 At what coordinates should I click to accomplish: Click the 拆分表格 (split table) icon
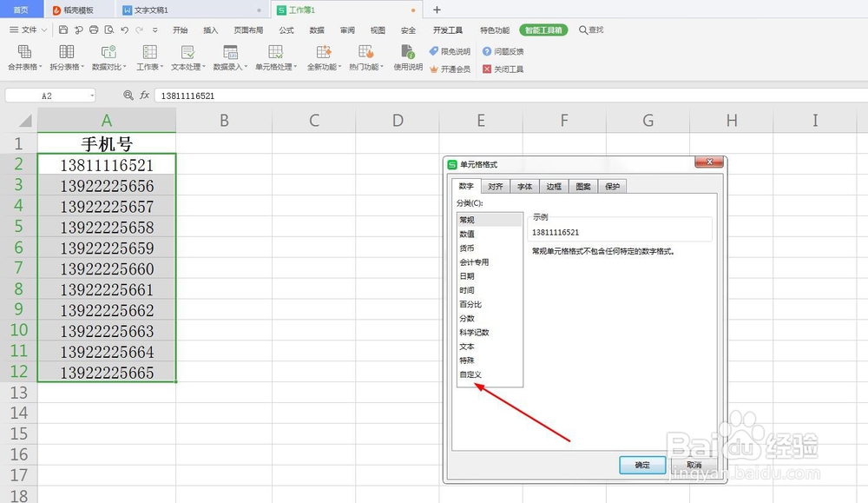[x=67, y=51]
